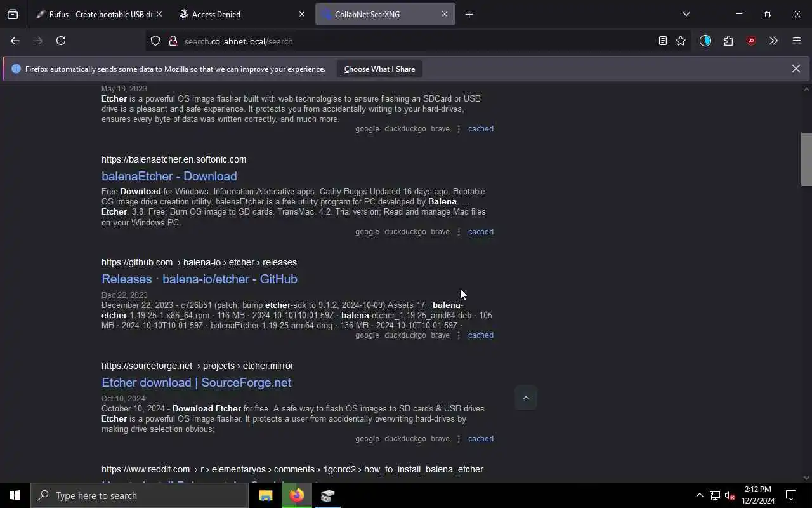Click the Choose What I Share button
The height and width of the screenshot is (508, 812).
coord(379,69)
